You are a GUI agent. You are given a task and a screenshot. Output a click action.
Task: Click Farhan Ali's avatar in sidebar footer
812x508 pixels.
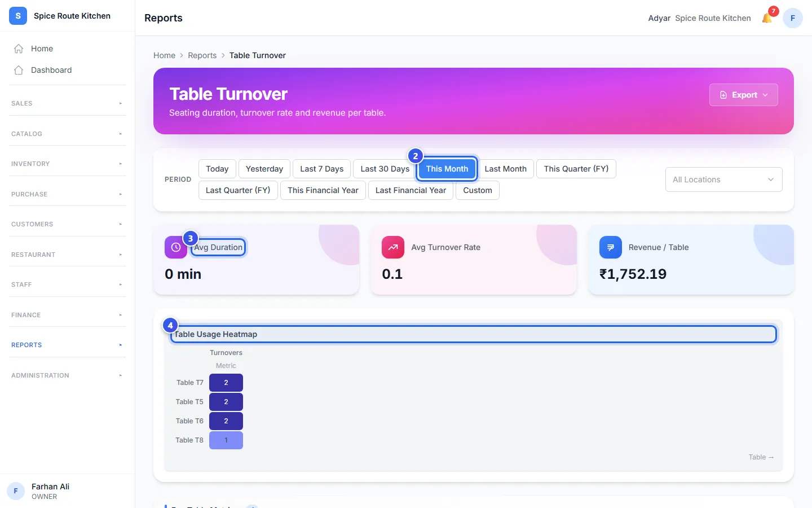point(16,491)
